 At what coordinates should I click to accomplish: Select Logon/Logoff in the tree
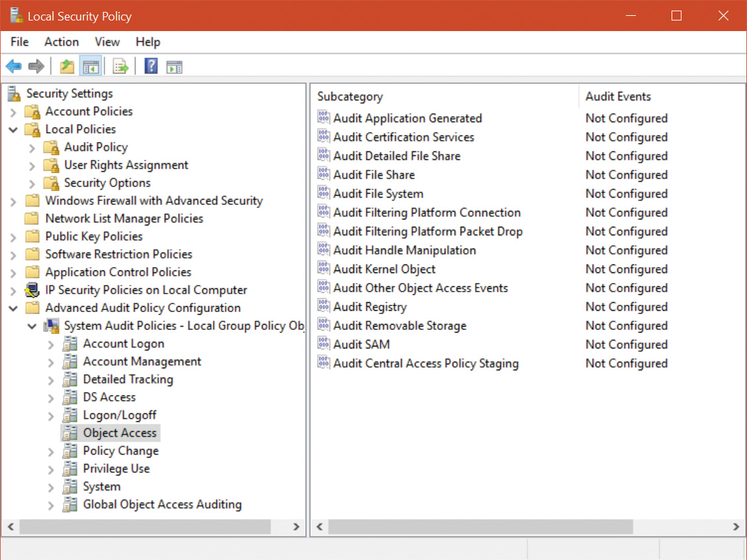point(120,415)
